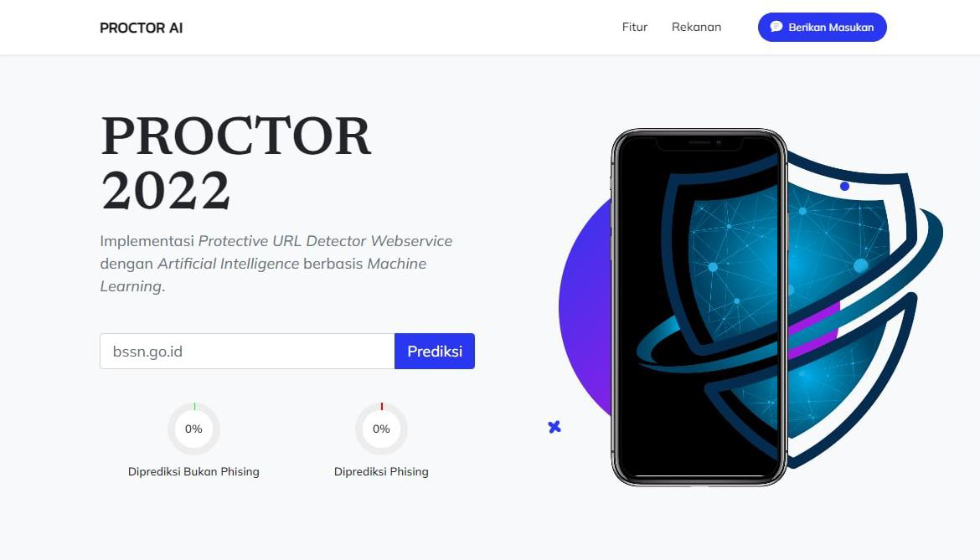Click the PROCTOR AI logo link

click(x=142, y=28)
